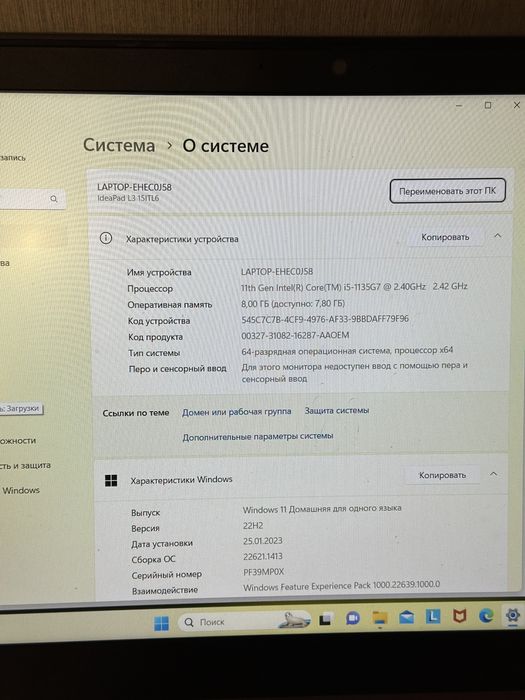This screenshot has width=525, height=700.
Task: Click the О системе page title
Action: click(225, 146)
